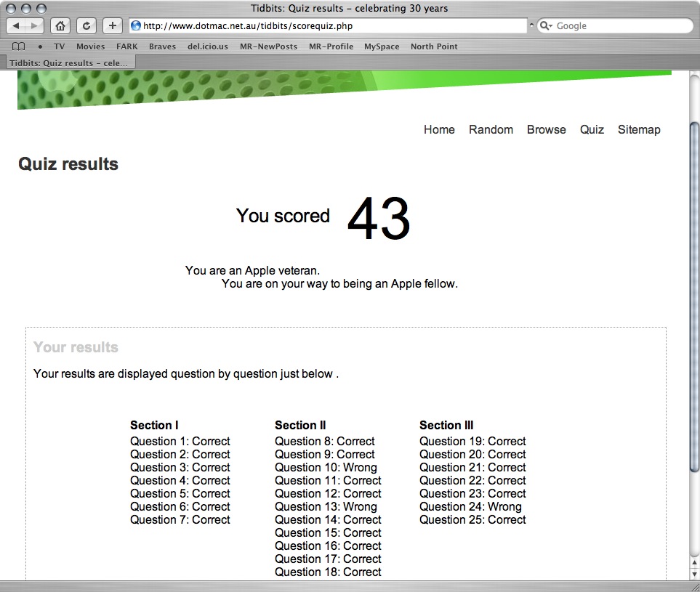
Task: Click the dot bookmark in bookmarks bar
Action: [40, 46]
